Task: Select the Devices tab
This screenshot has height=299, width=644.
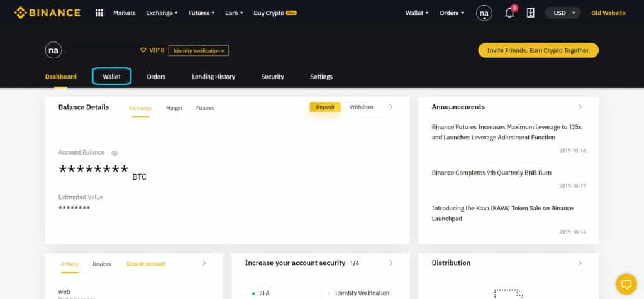Action: pos(102,264)
